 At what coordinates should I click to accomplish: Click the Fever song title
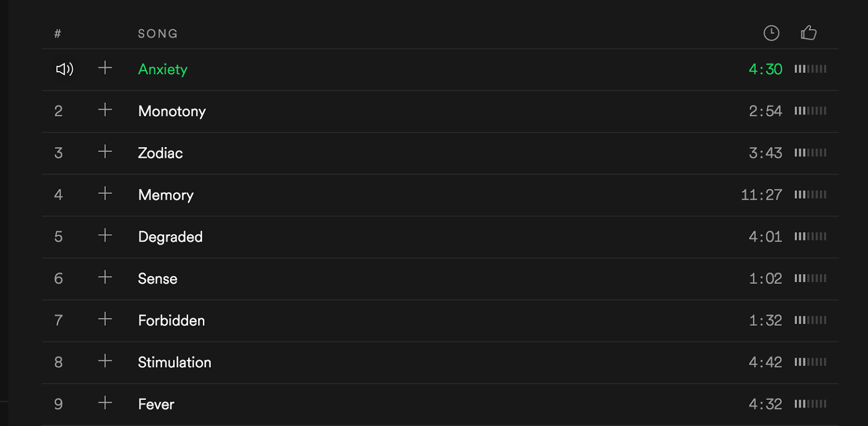click(x=156, y=404)
